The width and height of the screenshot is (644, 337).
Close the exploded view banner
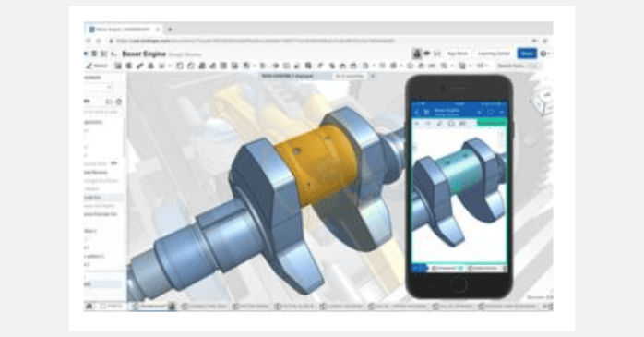point(373,76)
